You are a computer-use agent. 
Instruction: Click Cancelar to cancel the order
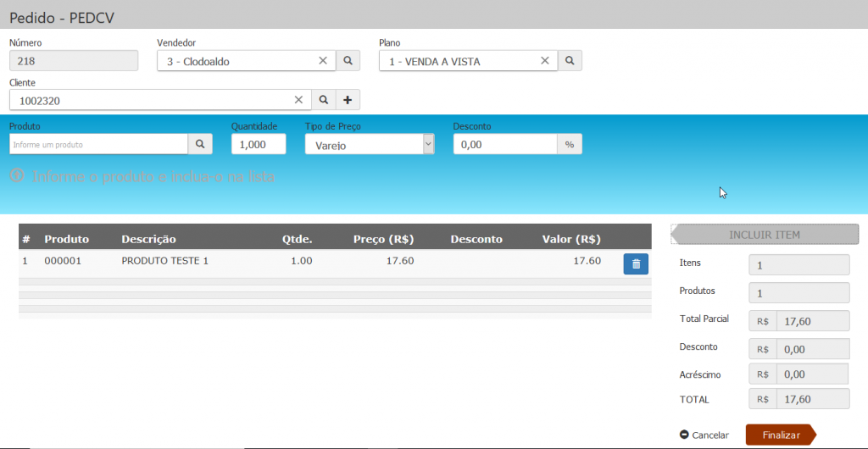click(704, 435)
